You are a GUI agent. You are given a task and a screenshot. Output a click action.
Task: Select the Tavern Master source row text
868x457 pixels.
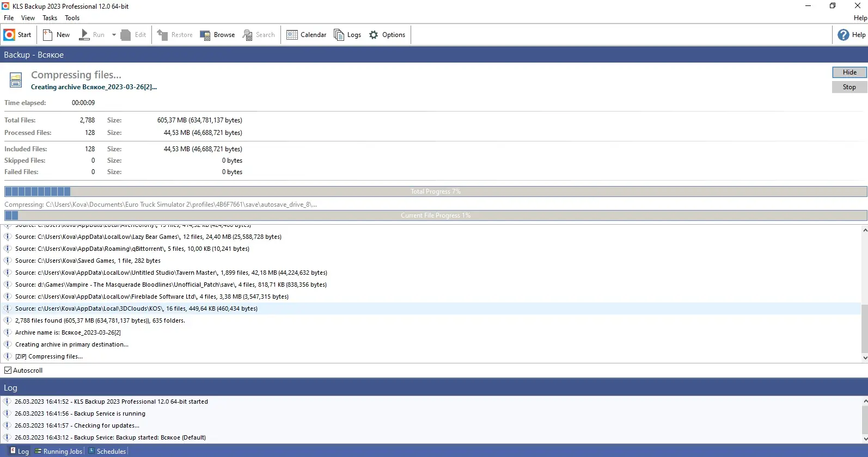171,273
